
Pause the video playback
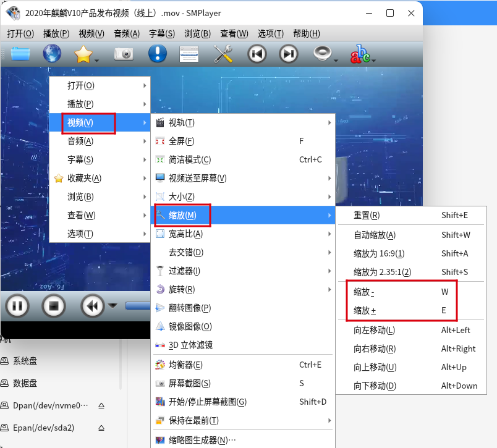[x=18, y=305]
